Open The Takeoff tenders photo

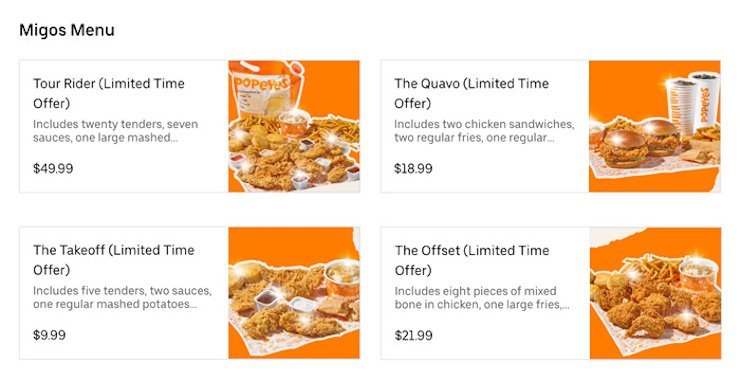(x=294, y=293)
